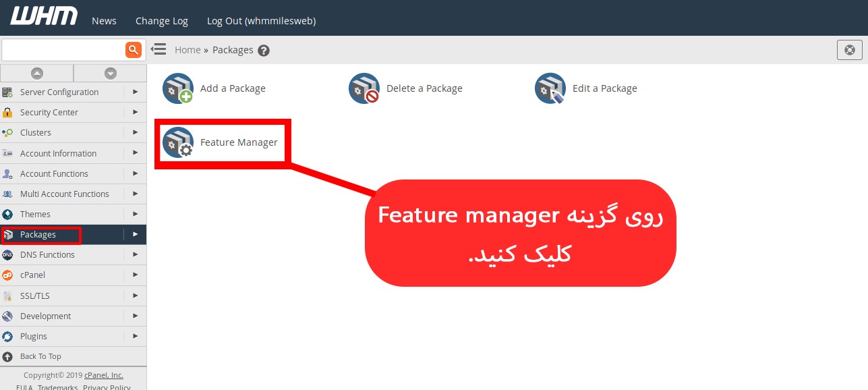Click the Development sidebar icon
Viewport: 868px width, 390px height.
[x=7, y=316]
